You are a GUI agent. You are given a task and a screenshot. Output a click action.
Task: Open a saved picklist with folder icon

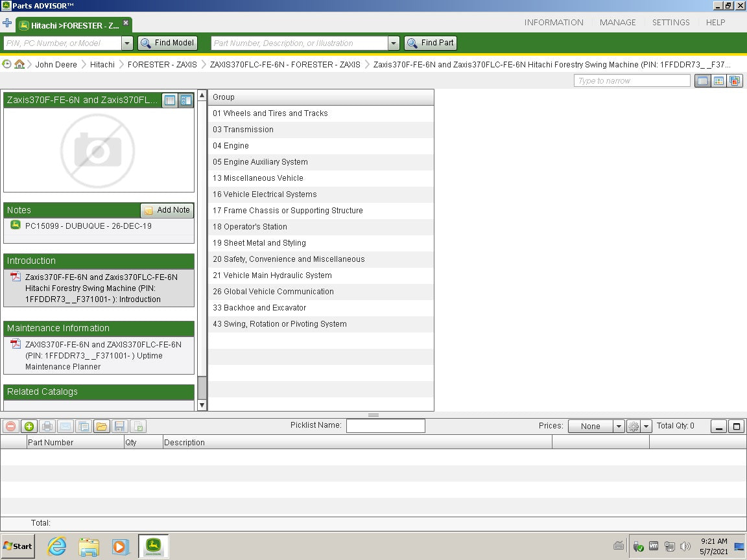pyautogui.click(x=101, y=426)
